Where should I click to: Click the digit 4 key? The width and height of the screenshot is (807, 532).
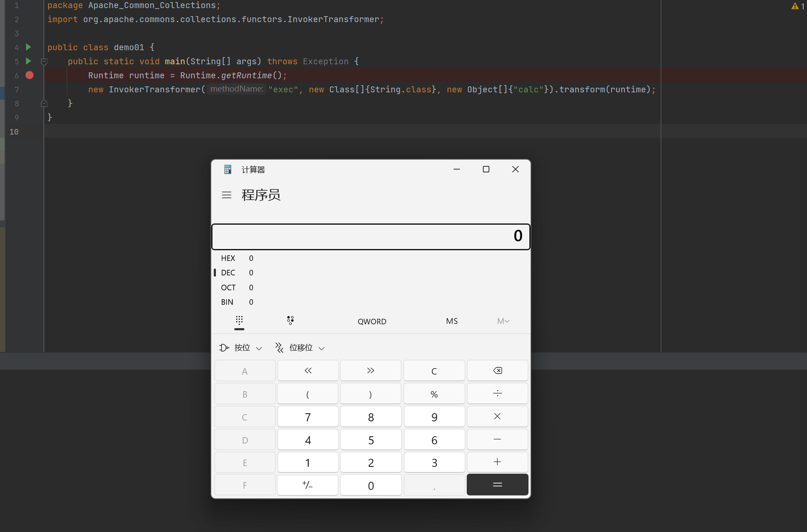tap(308, 440)
